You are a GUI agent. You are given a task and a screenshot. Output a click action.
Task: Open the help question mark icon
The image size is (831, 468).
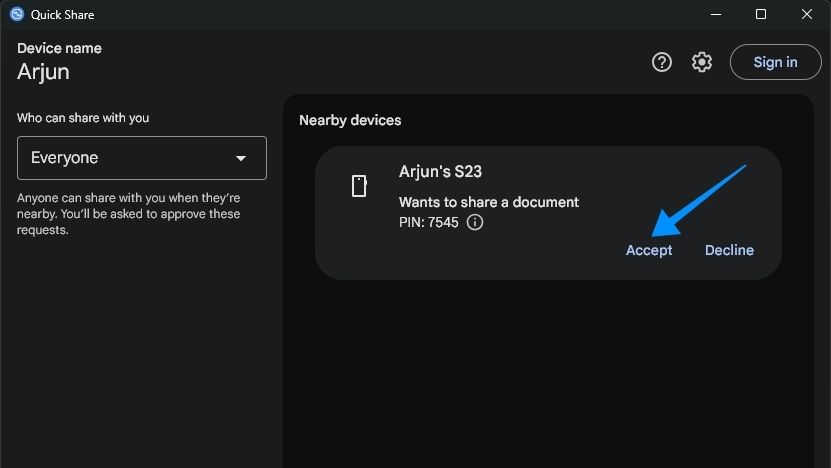pos(661,62)
